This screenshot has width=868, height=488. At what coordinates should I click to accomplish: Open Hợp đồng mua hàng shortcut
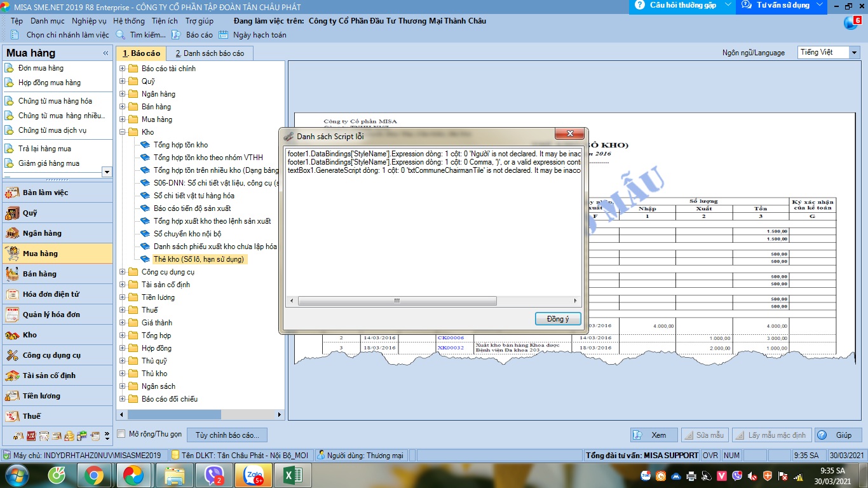point(49,83)
